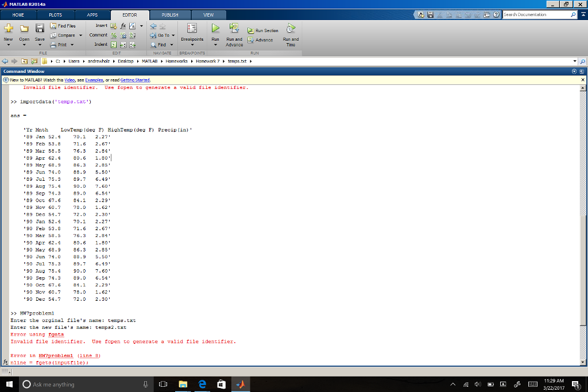Click the quick access Save icon
Screen dimensions: 588x392
pos(430,14)
